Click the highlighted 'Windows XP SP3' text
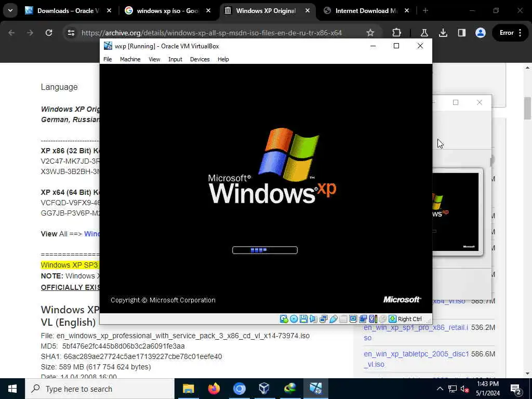532x399 pixels. (x=69, y=265)
